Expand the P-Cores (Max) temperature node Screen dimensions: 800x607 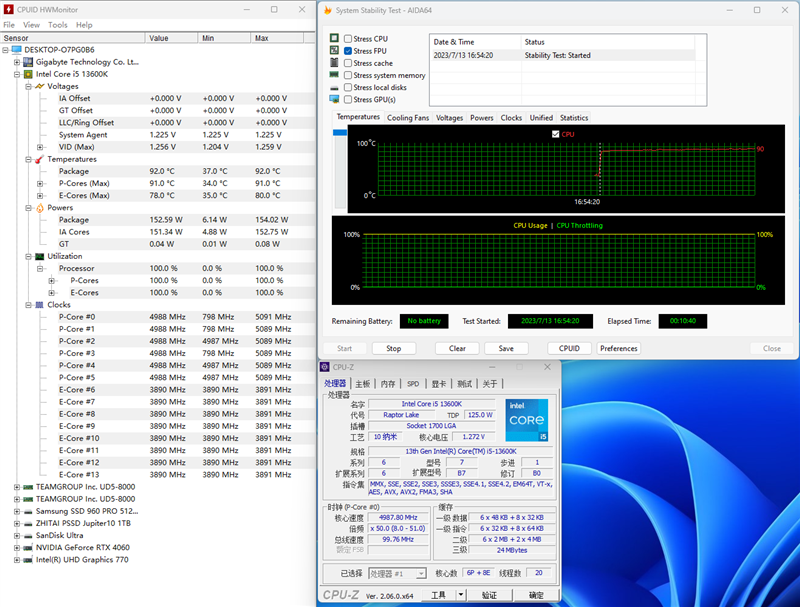(40, 184)
